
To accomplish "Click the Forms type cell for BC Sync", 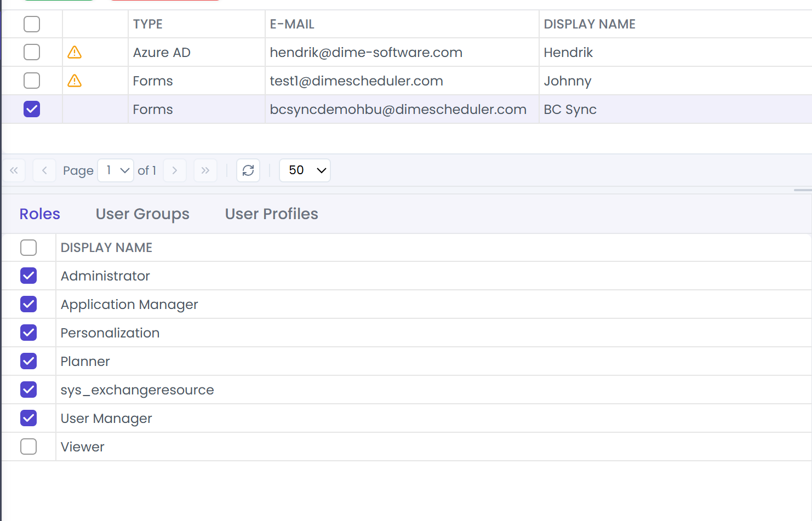I will point(197,110).
